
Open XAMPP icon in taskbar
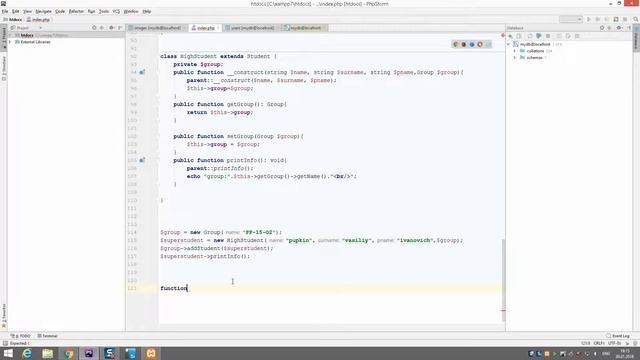tap(151, 353)
